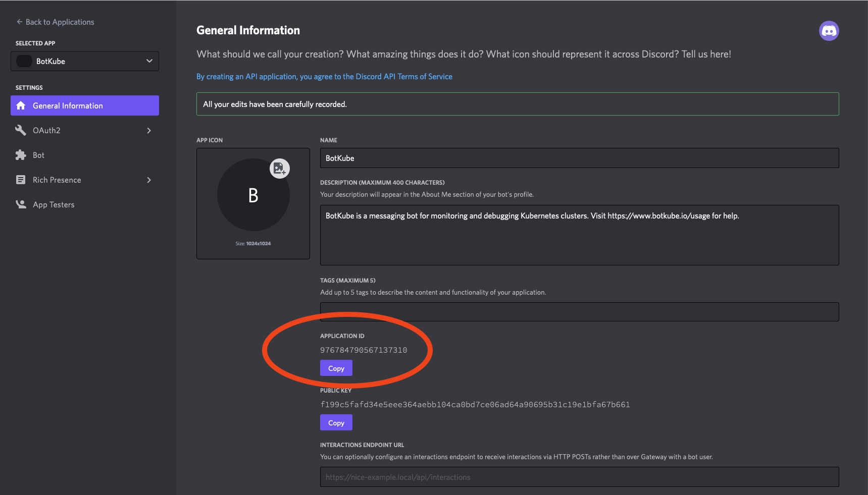This screenshot has width=868, height=495.
Task: Open the Bot section in the sidebar
Action: [38, 155]
